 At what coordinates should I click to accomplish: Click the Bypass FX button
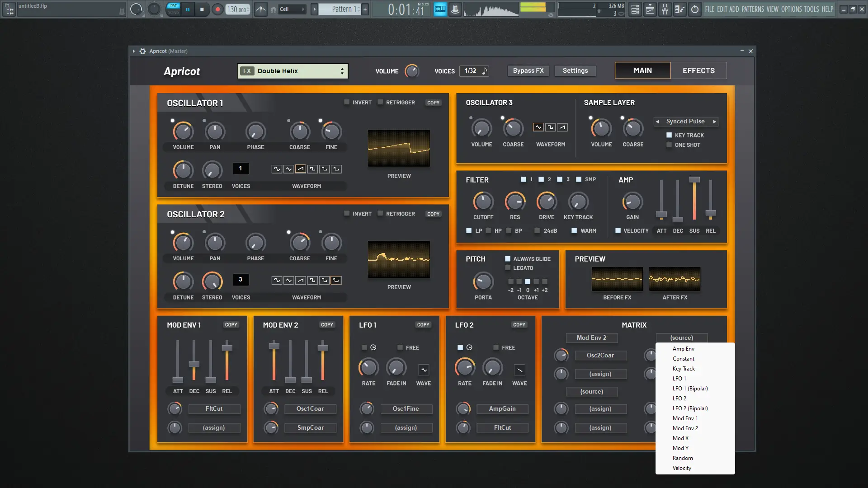point(528,70)
